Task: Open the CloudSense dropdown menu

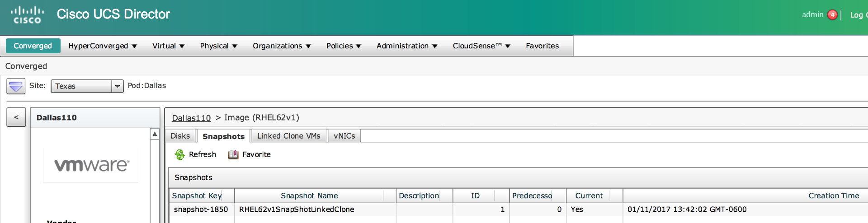Action: click(x=481, y=46)
